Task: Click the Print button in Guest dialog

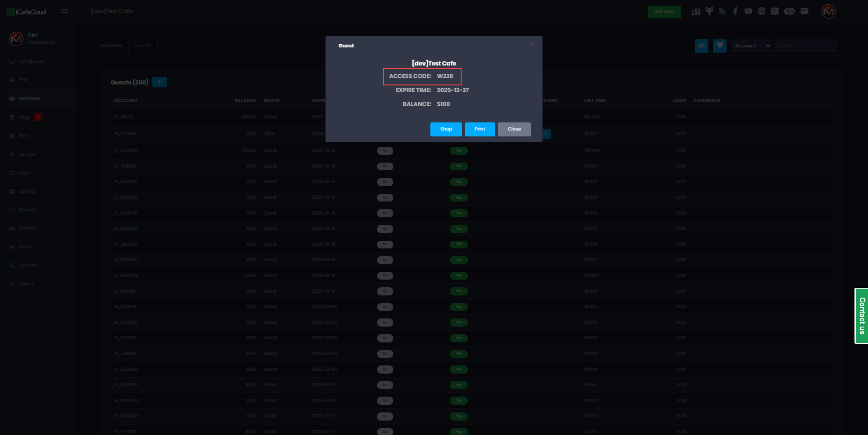Action: pos(480,129)
